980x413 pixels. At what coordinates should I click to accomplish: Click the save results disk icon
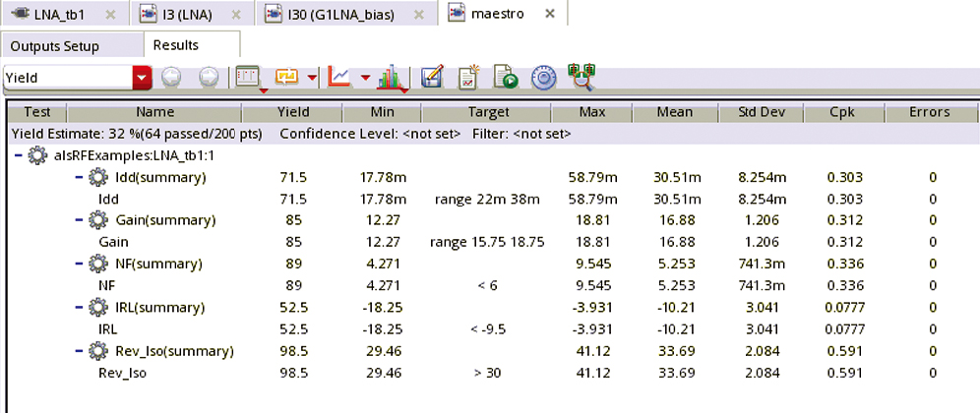coord(430,78)
